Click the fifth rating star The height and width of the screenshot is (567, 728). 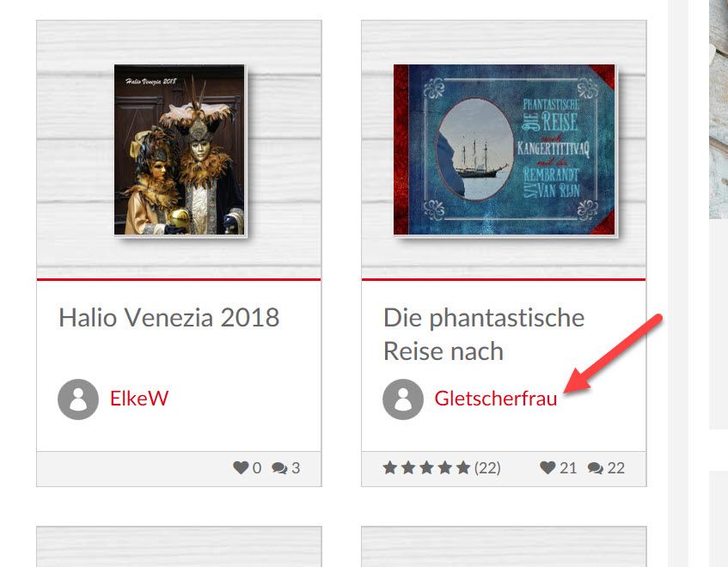[463, 467]
